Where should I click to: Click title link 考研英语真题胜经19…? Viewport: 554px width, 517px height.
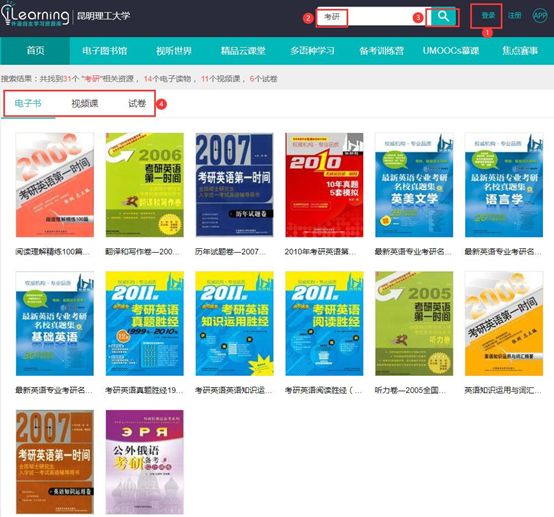tap(144, 390)
